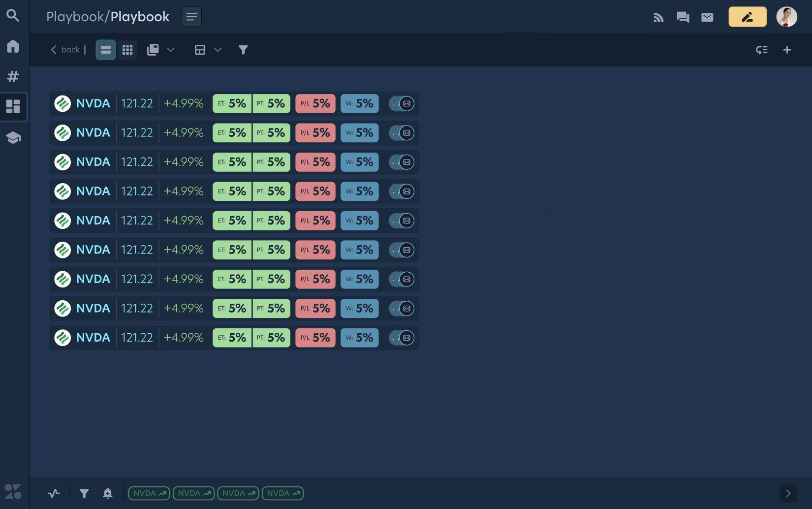Click the green ET: 5% badge in the first row
Image resolution: width=812 pixels, height=509 pixels.
(x=232, y=104)
